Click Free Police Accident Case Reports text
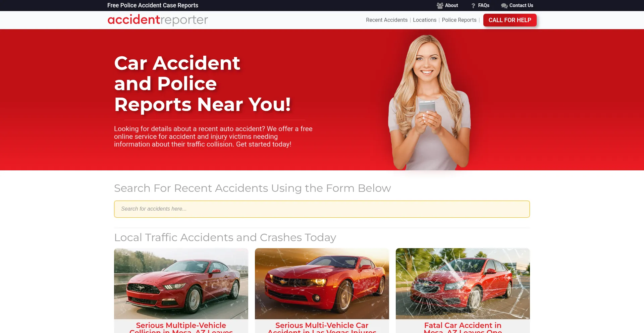The image size is (644, 333). (153, 5)
